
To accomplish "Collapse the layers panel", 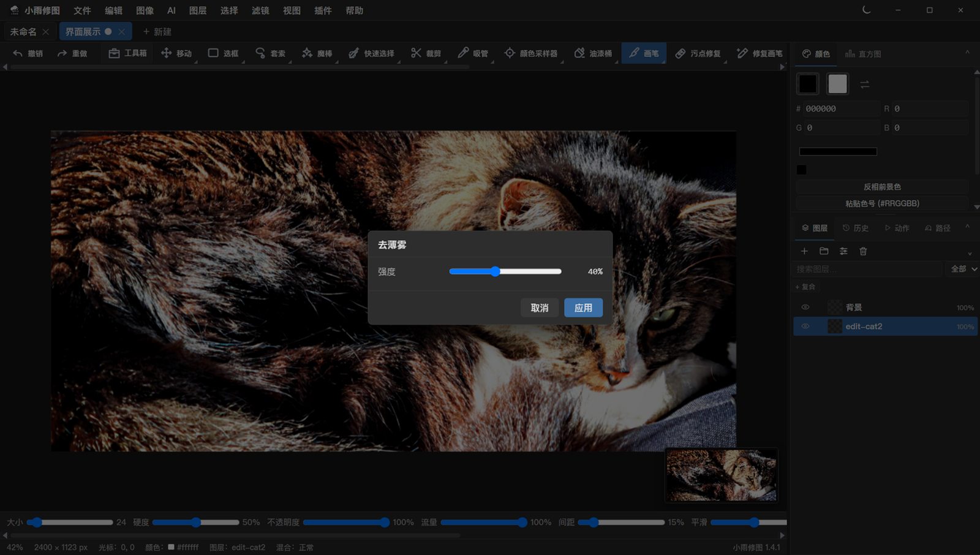I will [968, 227].
